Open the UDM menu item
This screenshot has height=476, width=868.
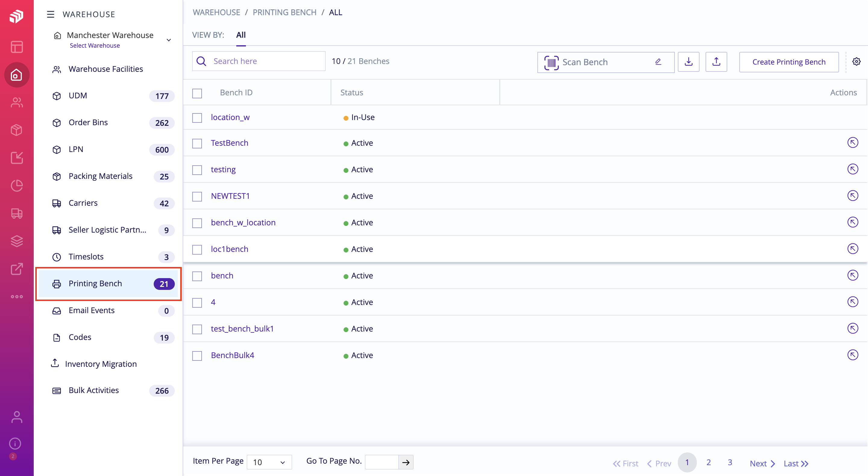click(108, 96)
